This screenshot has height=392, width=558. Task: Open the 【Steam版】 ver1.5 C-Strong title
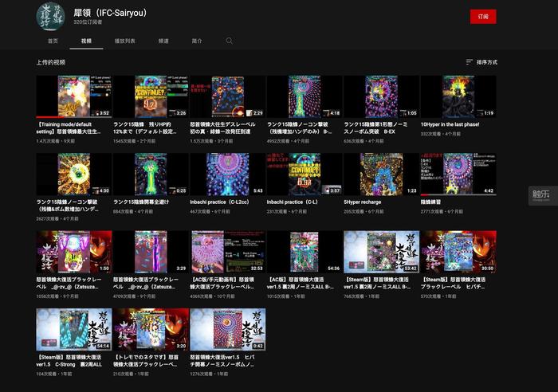[x=69, y=361]
